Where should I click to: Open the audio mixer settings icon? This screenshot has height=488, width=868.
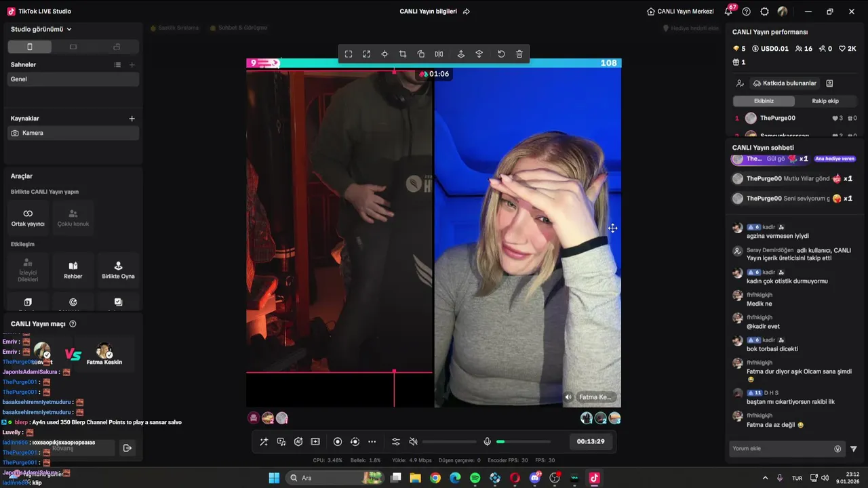coord(396,442)
